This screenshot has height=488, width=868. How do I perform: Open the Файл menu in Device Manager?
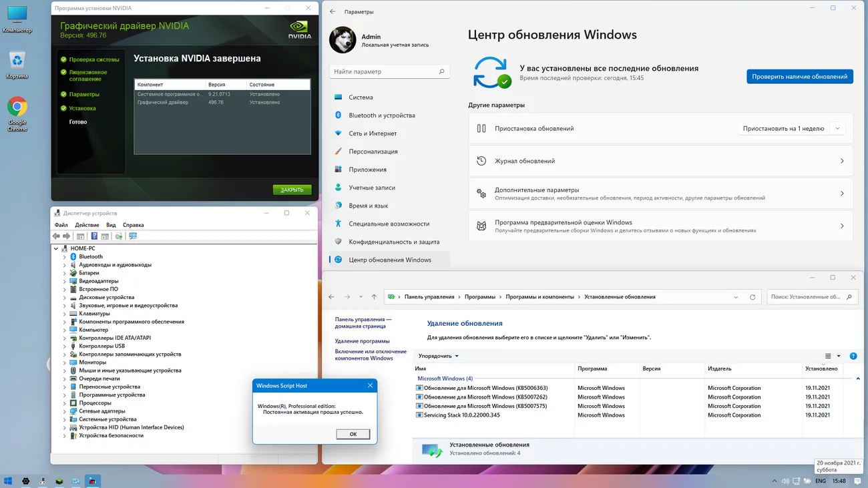(61, 225)
